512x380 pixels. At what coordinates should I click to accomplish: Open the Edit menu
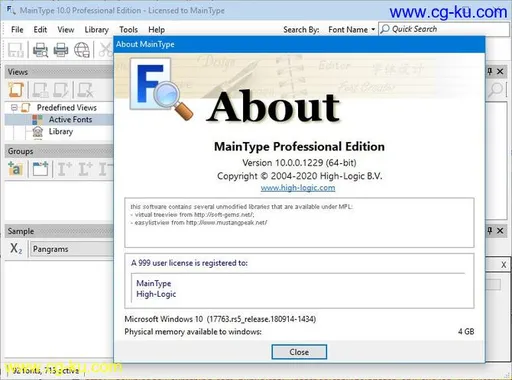[40, 30]
